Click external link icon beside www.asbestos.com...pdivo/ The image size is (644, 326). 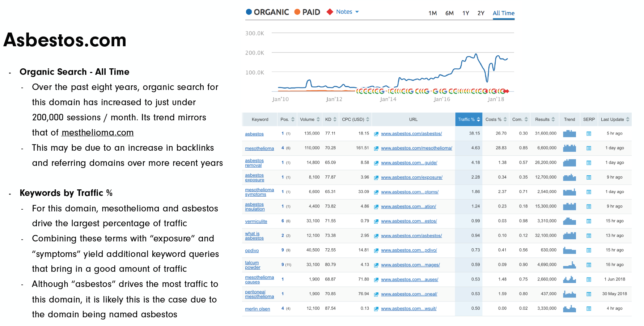tap(376, 251)
